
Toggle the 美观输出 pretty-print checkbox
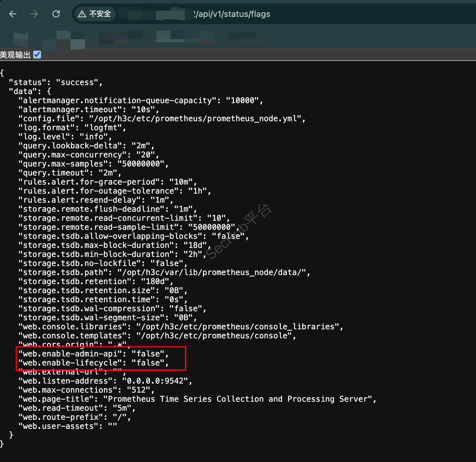coord(37,55)
